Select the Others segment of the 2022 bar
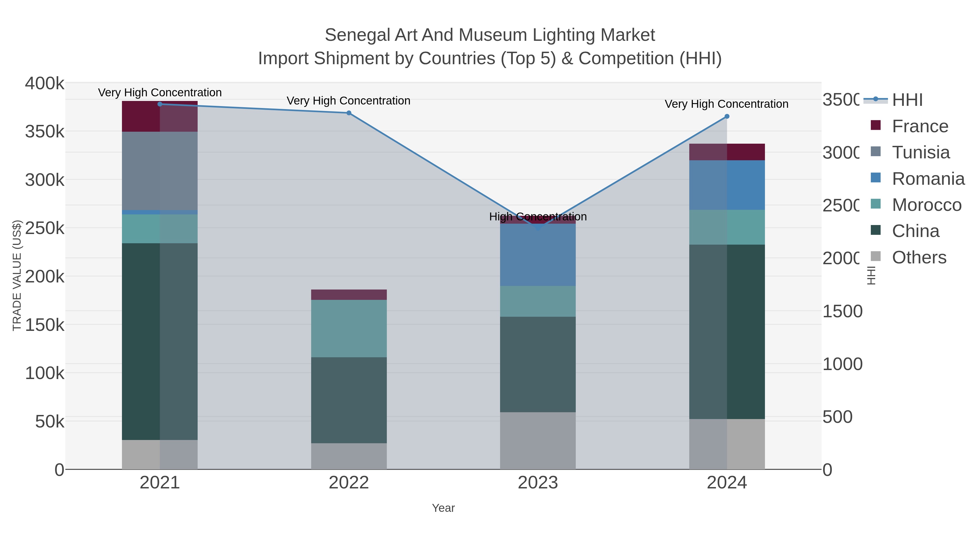Screen dimensions: 980x551 tap(349, 456)
